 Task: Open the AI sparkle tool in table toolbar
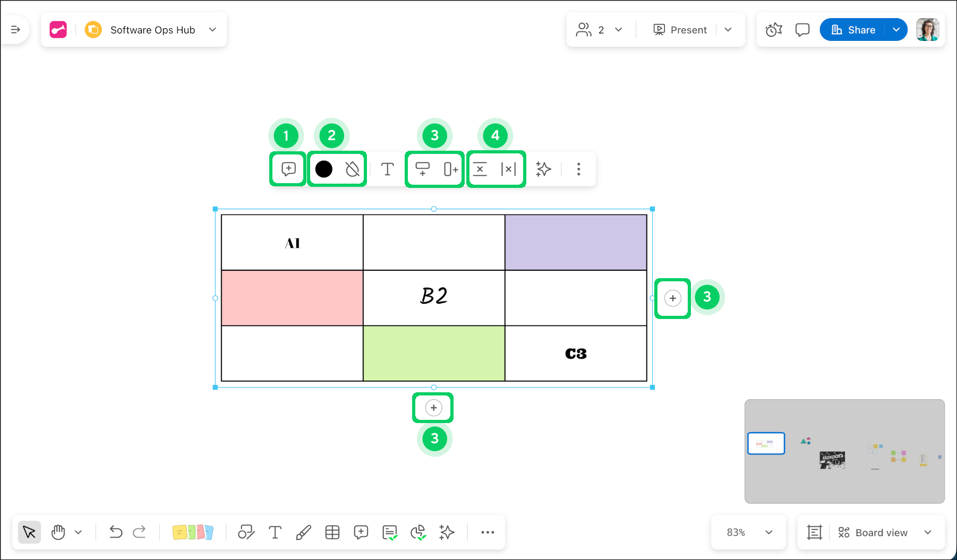click(x=543, y=169)
